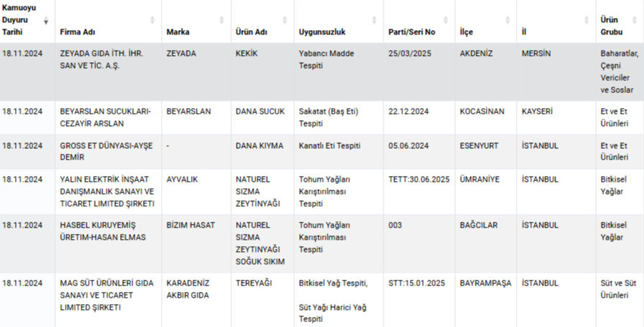Click the Firma Adı column sort icon
This screenshot has width=644, height=327.
click(x=152, y=21)
